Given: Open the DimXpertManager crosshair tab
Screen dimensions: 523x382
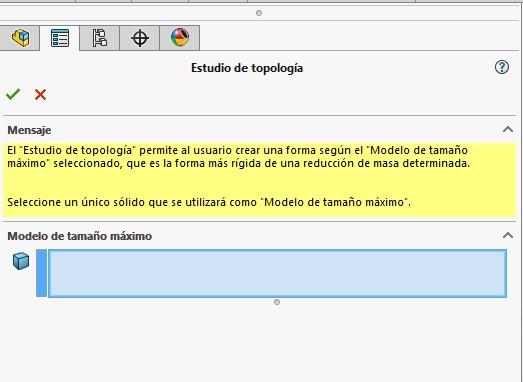Looking at the screenshot, I should tap(140, 38).
